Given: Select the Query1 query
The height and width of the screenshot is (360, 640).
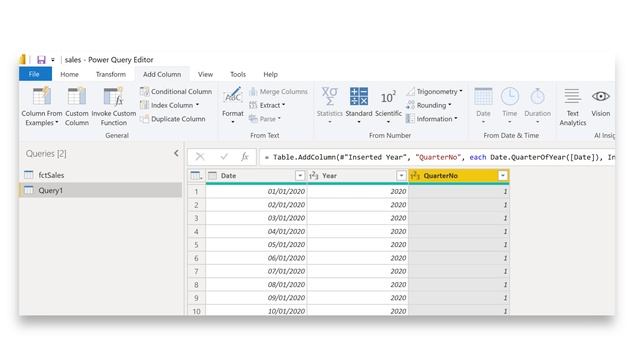Looking at the screenshot, I should pos(100,190).
